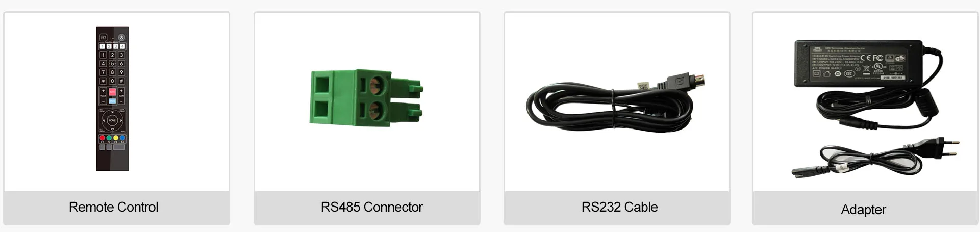Open the RS485 Connector label
This screenshot has width=980, height=232.
pyautogui.click(x=371, y=207)
